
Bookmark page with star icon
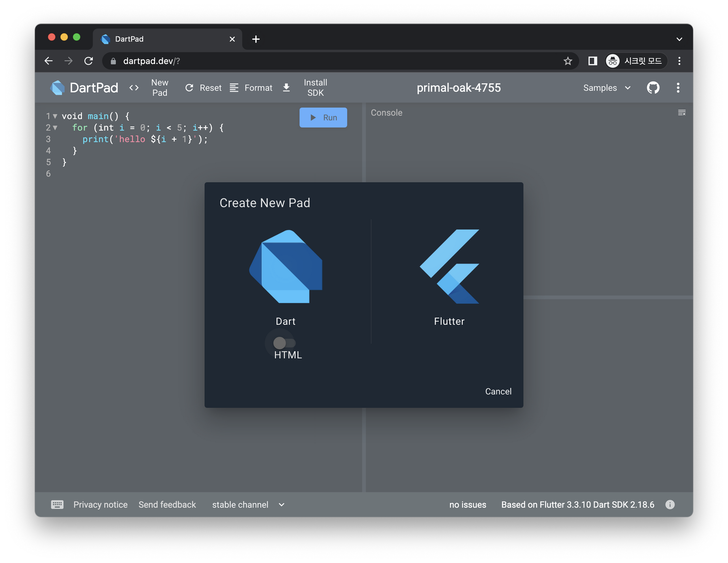point(567,61)
